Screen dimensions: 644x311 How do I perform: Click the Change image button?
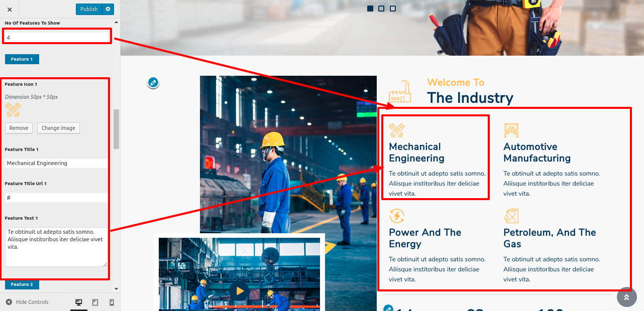[58, 128]
